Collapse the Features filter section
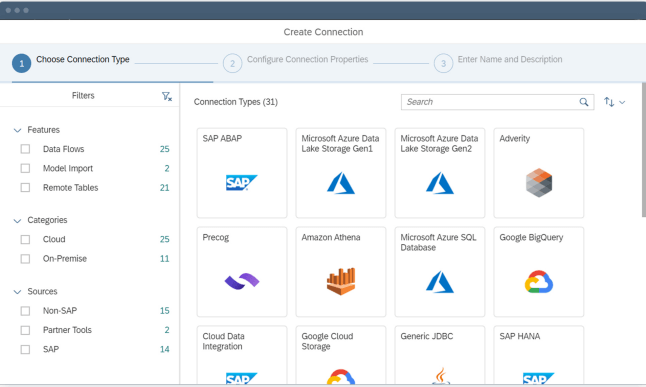This screenshot has width=646, height=387. pos(17,130)
